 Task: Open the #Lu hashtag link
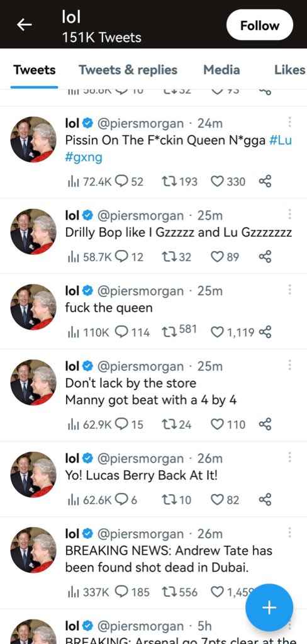coord(281,140)
